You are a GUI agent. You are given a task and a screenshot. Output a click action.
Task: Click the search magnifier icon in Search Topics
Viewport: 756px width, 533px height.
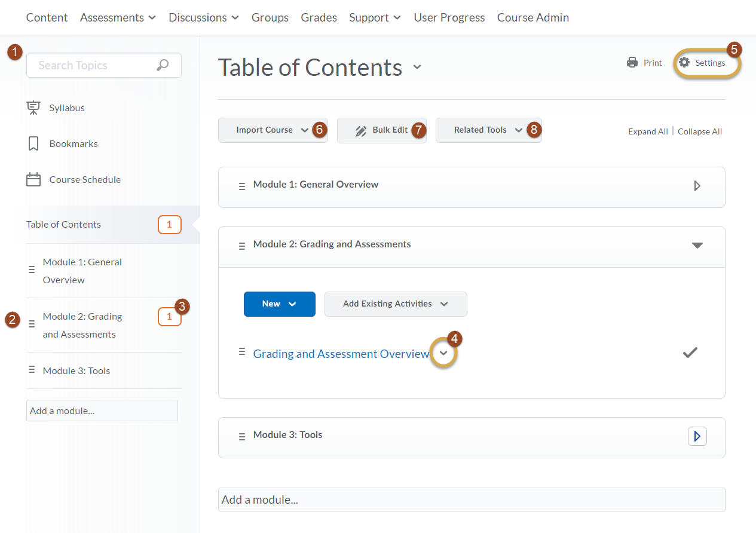pos(163,65)
